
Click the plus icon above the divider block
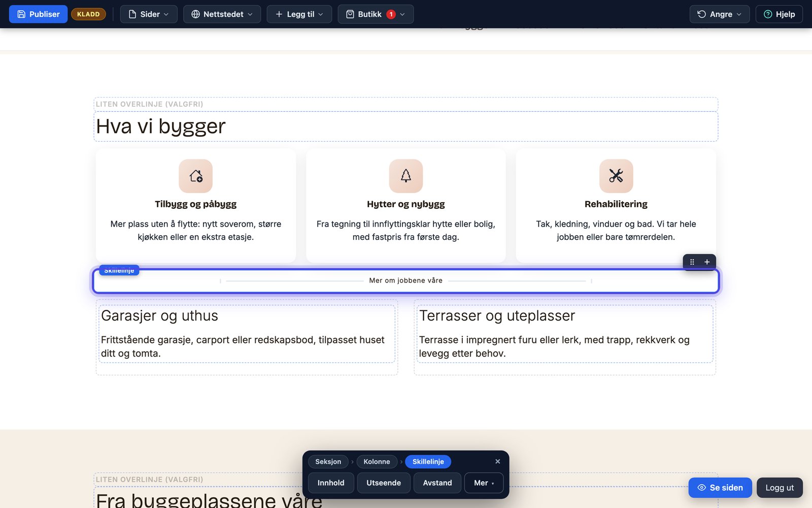click(707, 262)
